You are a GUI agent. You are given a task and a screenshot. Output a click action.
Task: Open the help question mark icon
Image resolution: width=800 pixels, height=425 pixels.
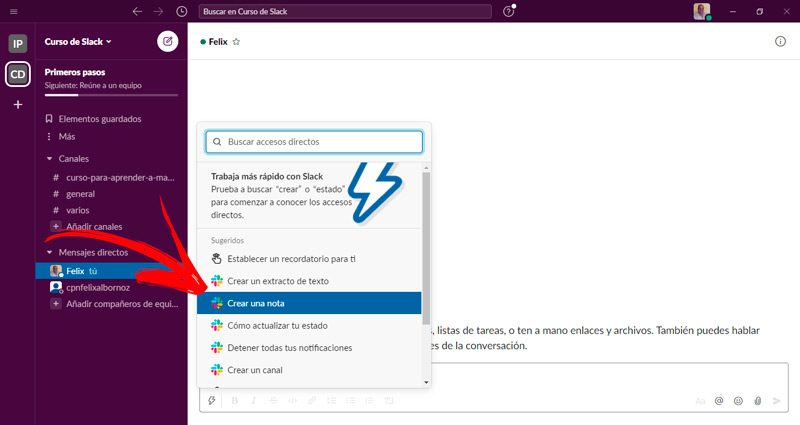tap(509, 11)
